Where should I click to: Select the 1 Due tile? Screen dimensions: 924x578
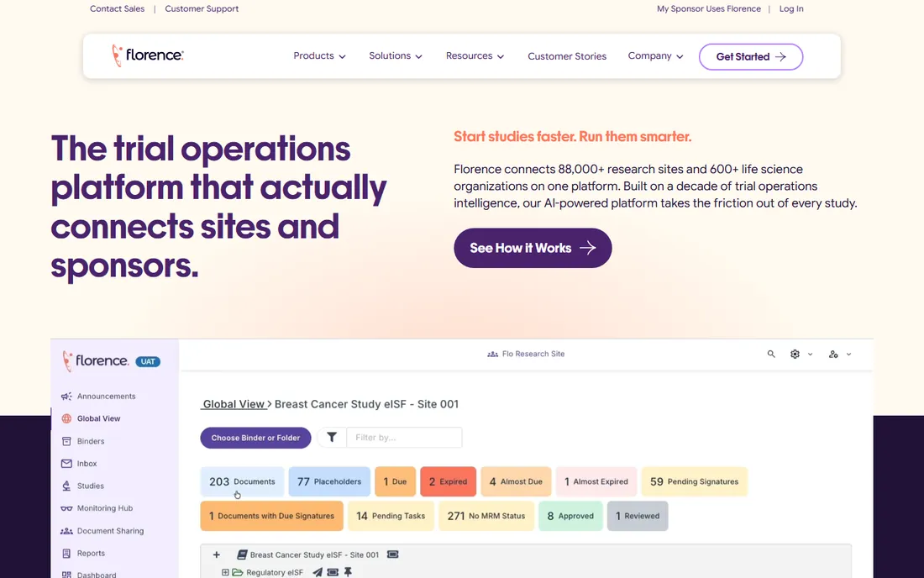[x=396, y=481]
